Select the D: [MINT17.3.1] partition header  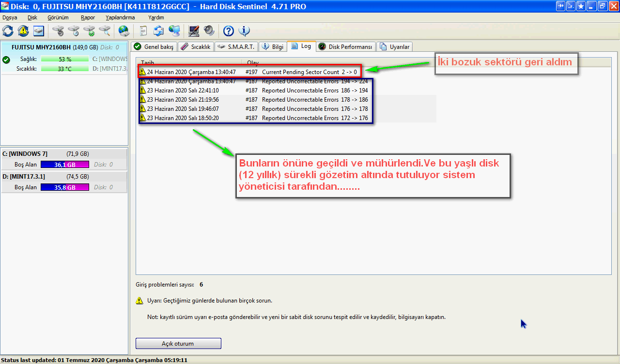[64, 177]
